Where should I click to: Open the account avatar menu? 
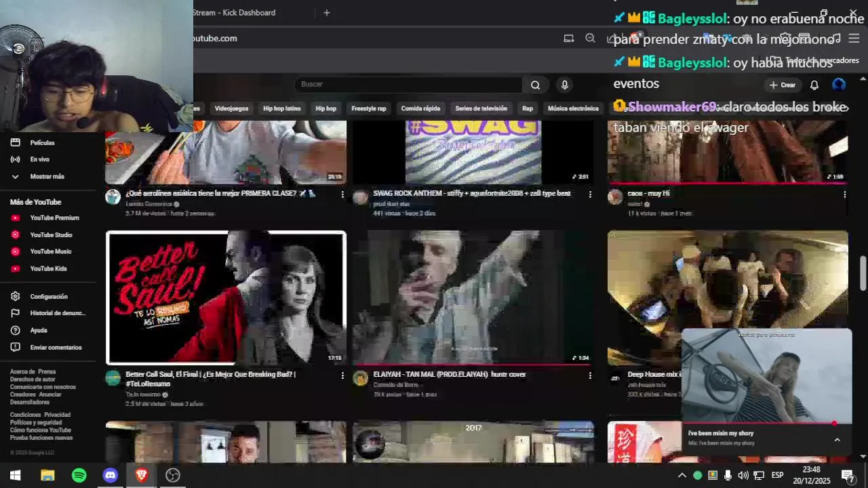pyautogui.click(x=839, y=85)
